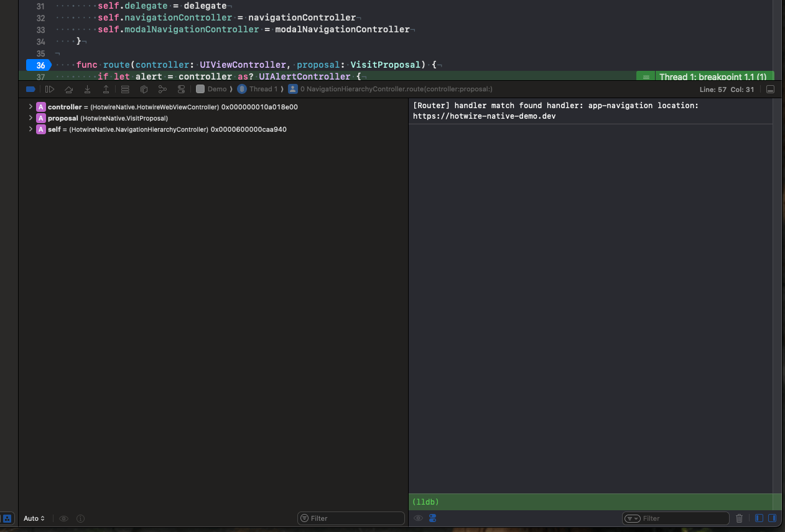Screen dimensions: 785x532
Task: Toggle the console pane visibility button
Action: (773, 518)
